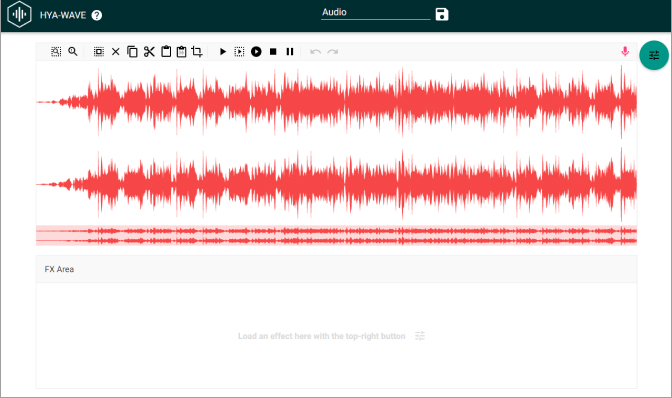This screenshot has width=672, height=398.
Task: Copy the selection with the copy icon
Action: (x=132, y=52)
